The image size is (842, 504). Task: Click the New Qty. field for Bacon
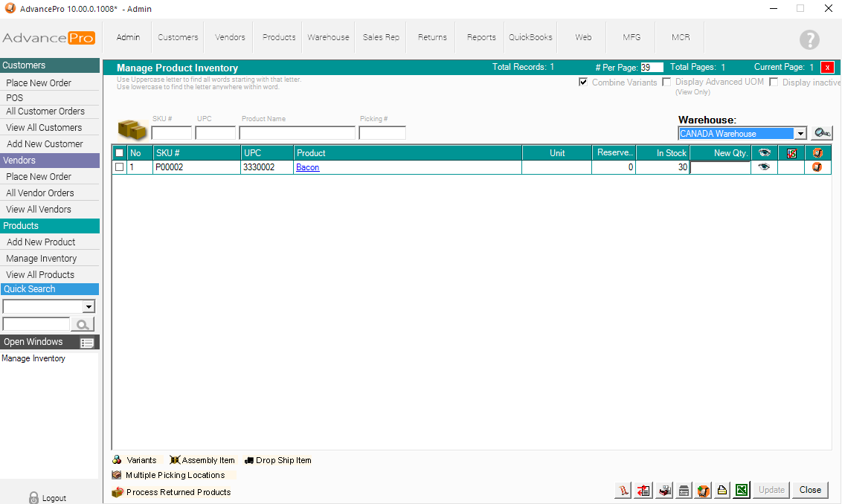(720, 168)
